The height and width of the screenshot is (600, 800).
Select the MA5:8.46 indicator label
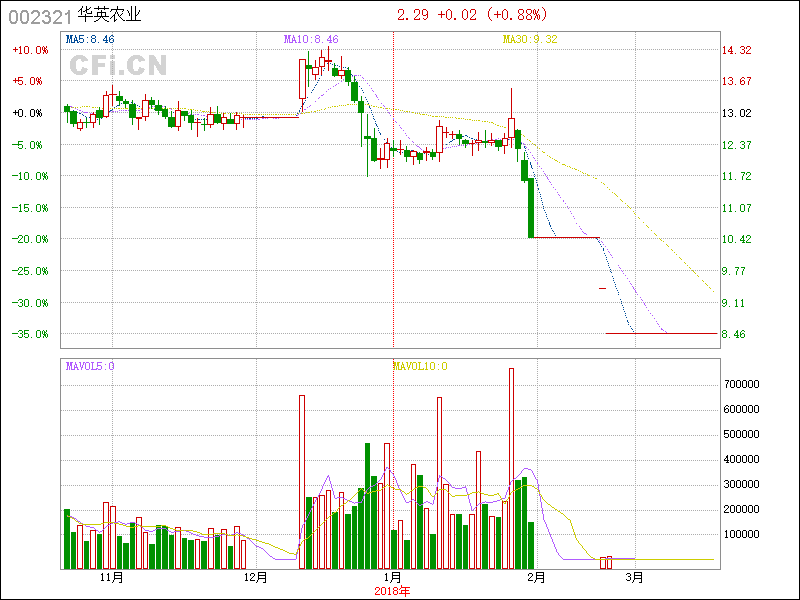pos(90,39)
